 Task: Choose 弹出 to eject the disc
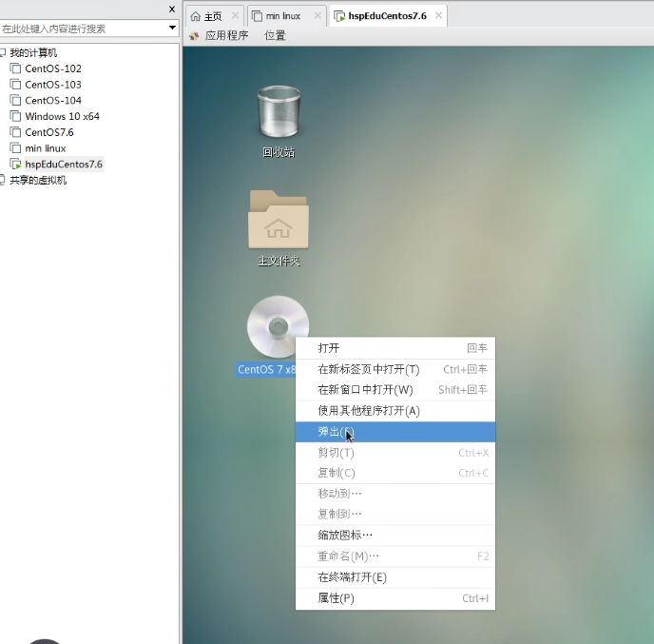coord(395,432)
